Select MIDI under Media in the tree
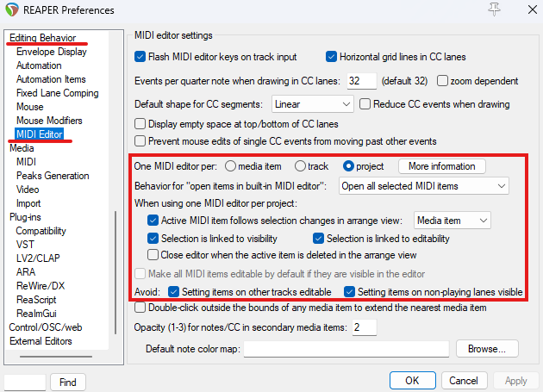This screenshot has width=543, height=392. point(26,162)
